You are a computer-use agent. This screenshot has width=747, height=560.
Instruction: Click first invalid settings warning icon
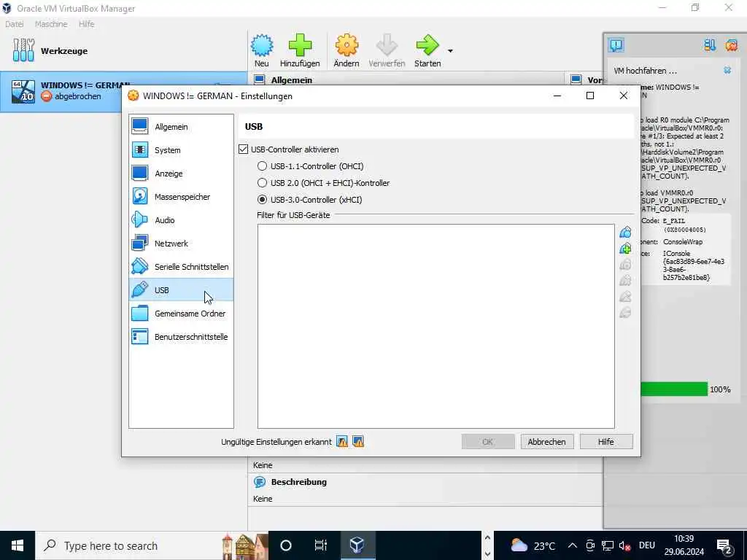pyautogui.click(x=342, y=441)
